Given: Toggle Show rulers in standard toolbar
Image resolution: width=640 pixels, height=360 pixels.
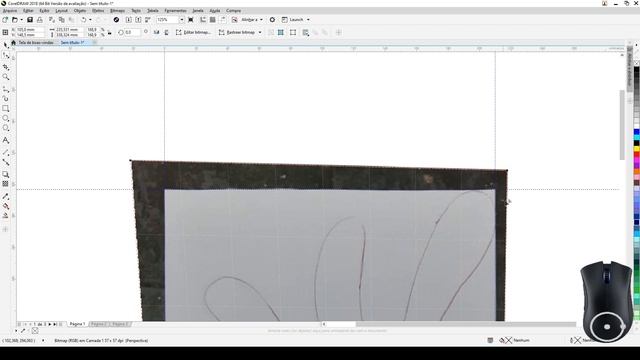Looking at the screenshot, I should tap(203, 20).
